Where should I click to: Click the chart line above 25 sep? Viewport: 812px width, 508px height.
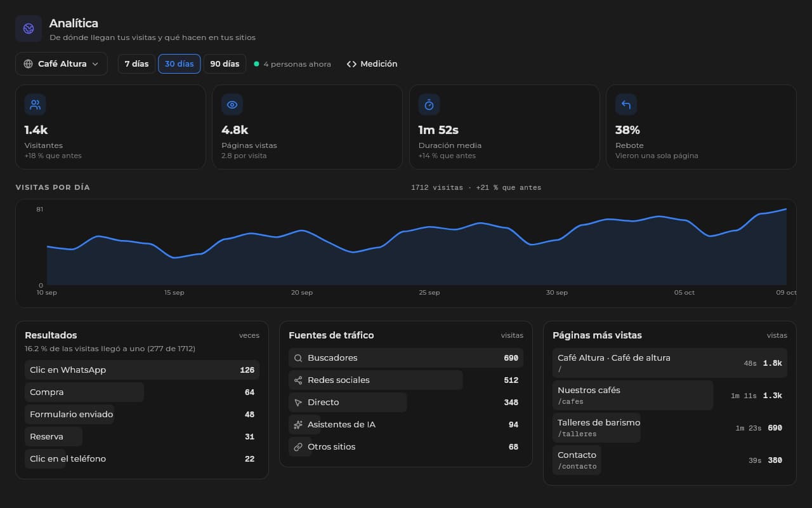click(x=429, y=227)
